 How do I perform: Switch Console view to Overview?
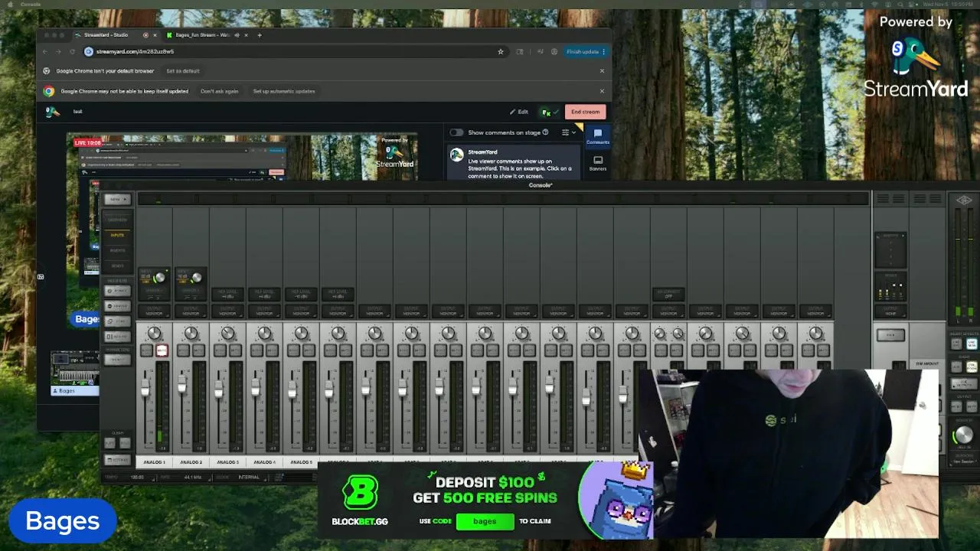[117, 220]
